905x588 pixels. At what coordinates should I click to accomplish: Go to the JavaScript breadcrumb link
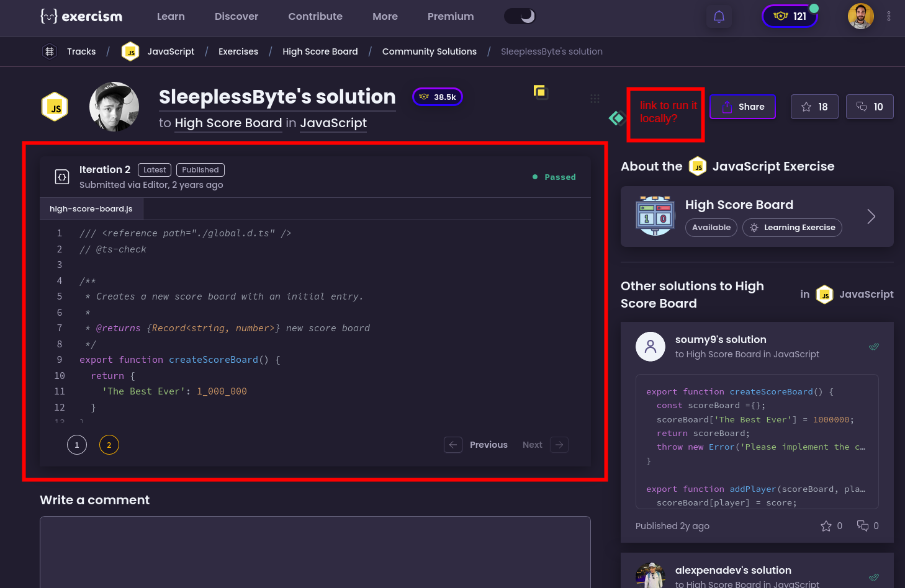point(171,51)
